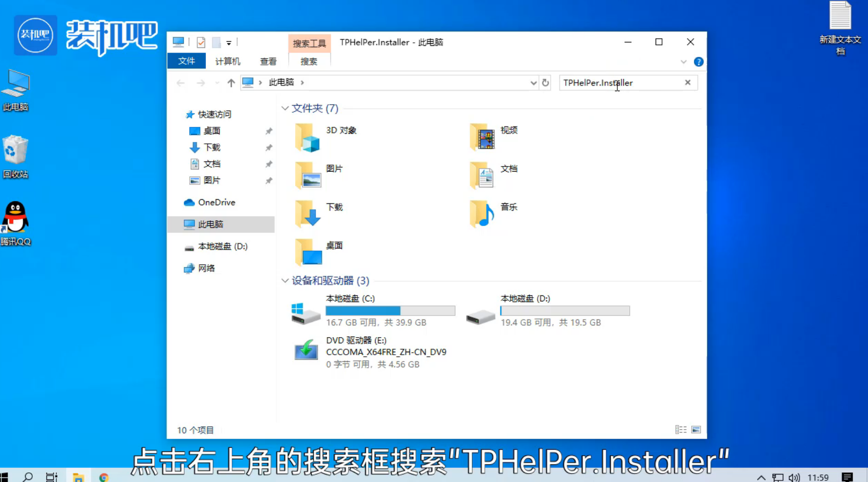
Task: Expand the ribbon with chevron arrow
Action: point(683,62)
